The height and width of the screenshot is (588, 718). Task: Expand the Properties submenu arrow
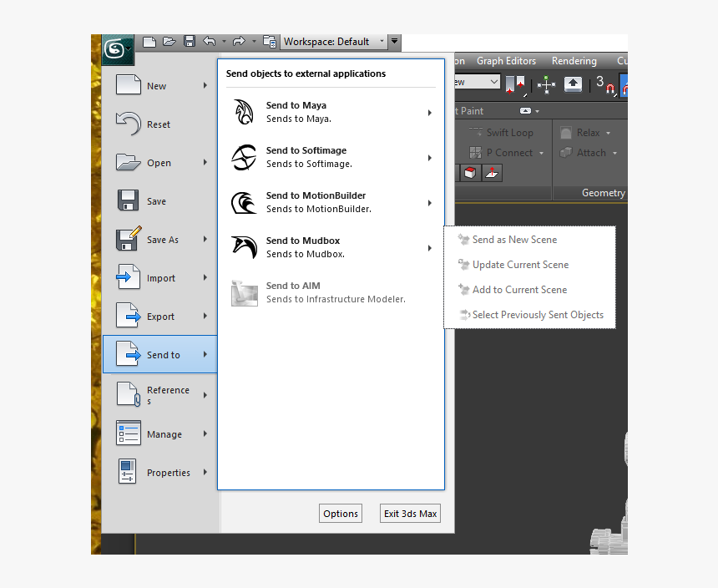tap(205, 472)
